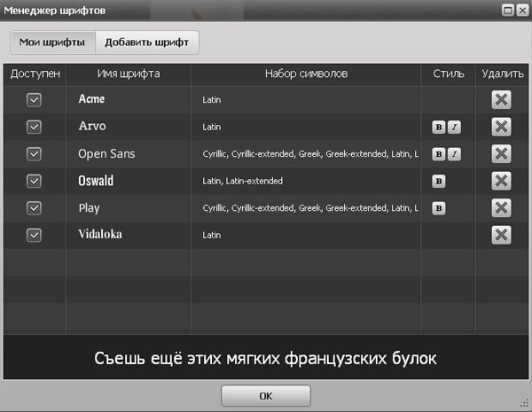Image resolution: width=532 pixels, height=412 pixels.
Task: Delete the Play font
Action: (x=501, y=208)
